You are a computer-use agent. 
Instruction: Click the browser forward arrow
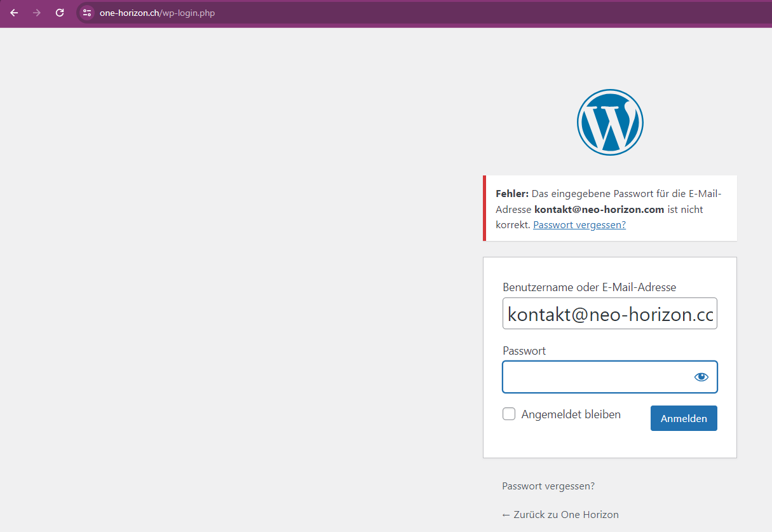[37, 13]
